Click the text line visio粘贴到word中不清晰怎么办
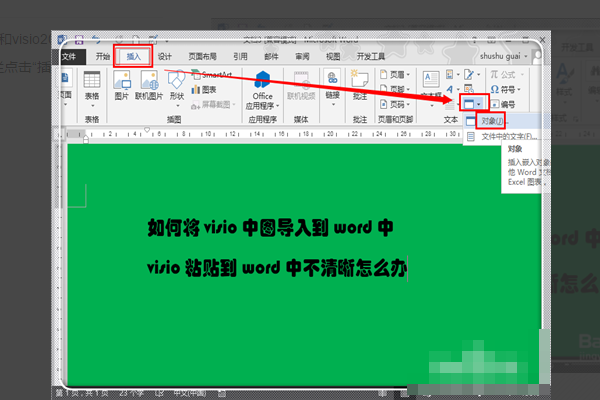 [277, 267]
